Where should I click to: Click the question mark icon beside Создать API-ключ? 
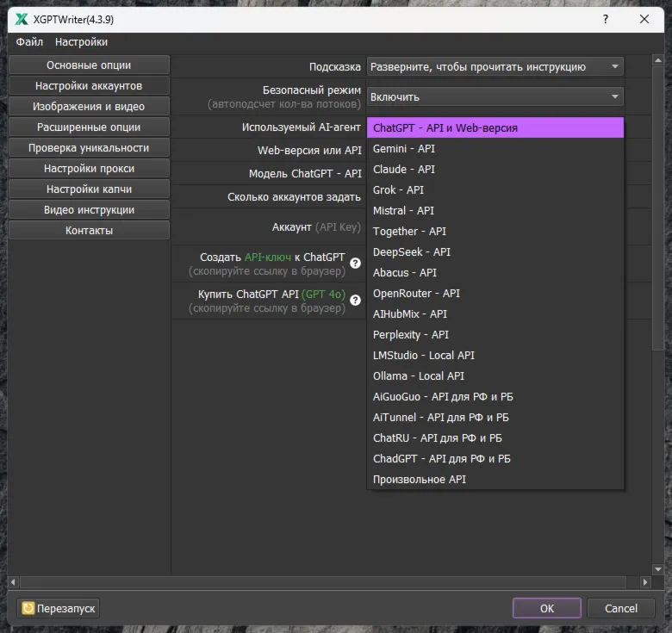[355, 264]
